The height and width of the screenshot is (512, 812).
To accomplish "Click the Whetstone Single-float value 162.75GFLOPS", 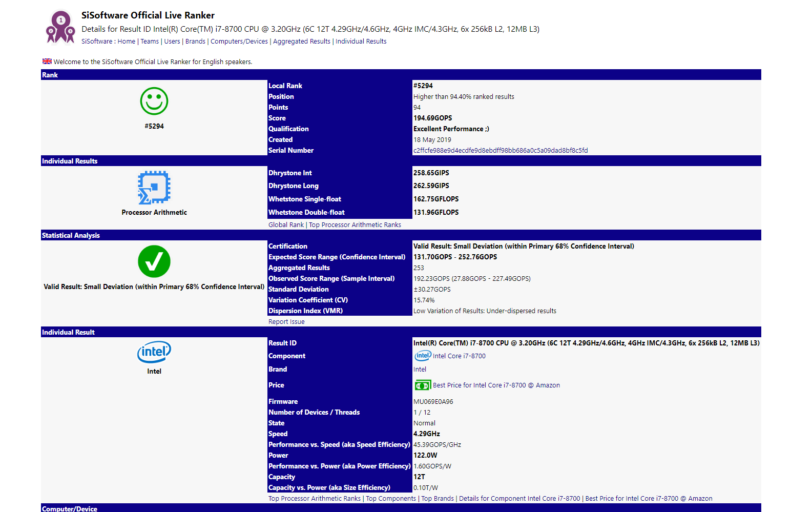I will point(436,199).
